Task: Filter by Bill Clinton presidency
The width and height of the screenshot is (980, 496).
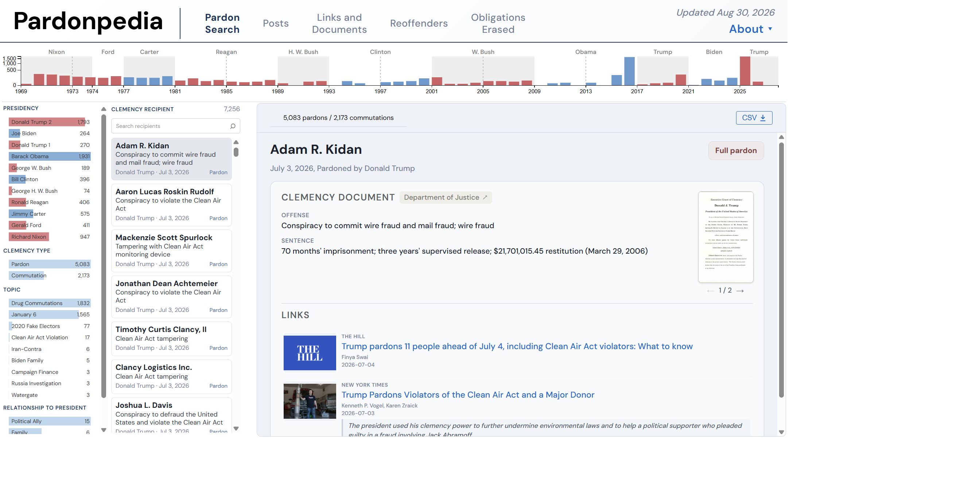Action: click(x=50, y=180)
